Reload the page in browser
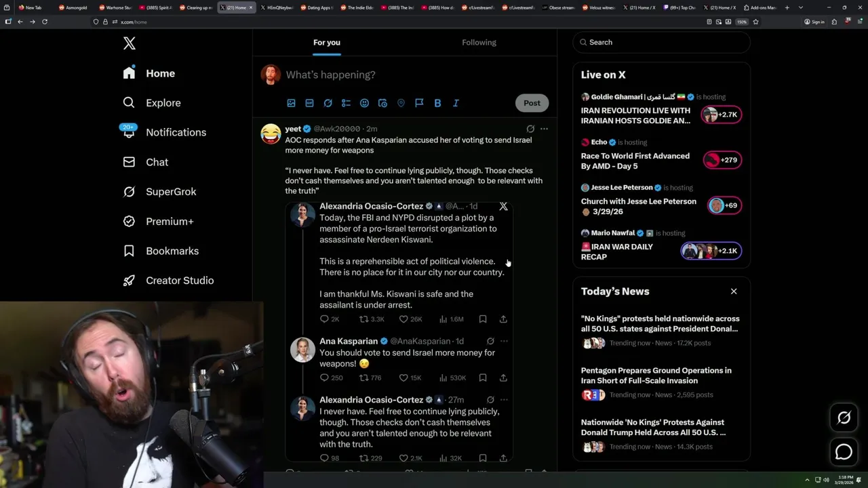The width and height of the screenshot is (868, 488). pyautogui.click(x=45, y=22)
